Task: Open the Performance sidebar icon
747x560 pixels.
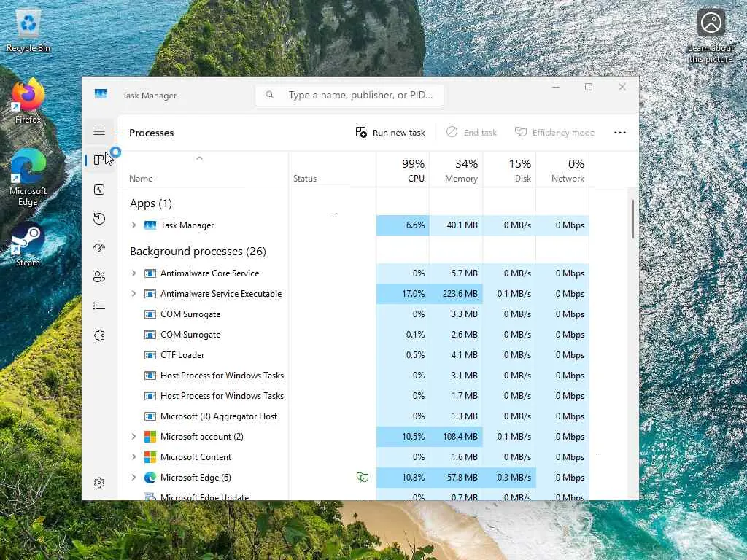Action: click(99, 190)
